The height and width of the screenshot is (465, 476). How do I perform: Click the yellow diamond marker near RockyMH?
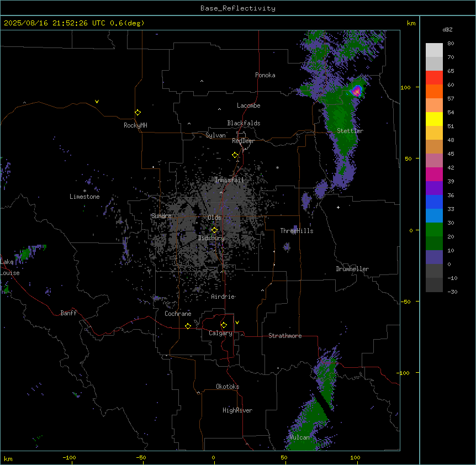tap(137, 113)
